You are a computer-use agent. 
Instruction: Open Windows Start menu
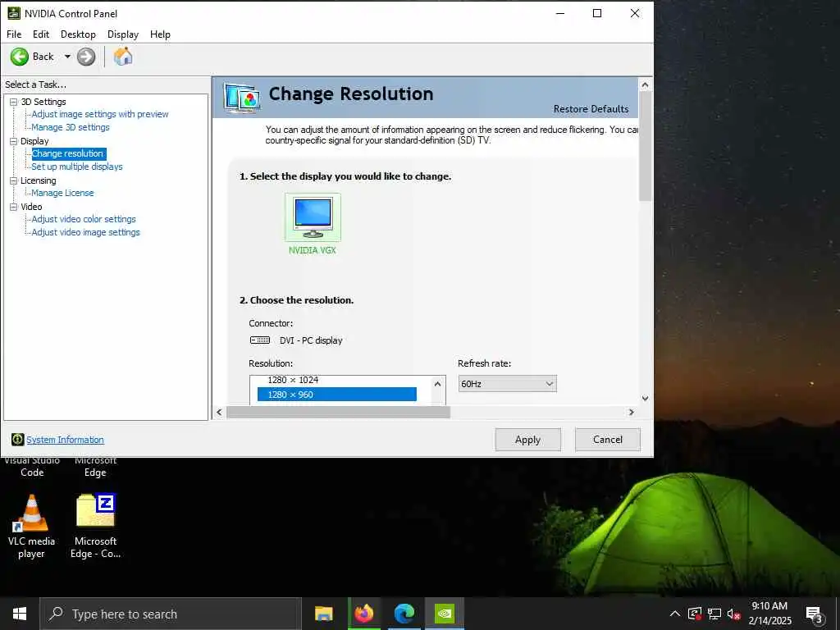tap(20, 614)
